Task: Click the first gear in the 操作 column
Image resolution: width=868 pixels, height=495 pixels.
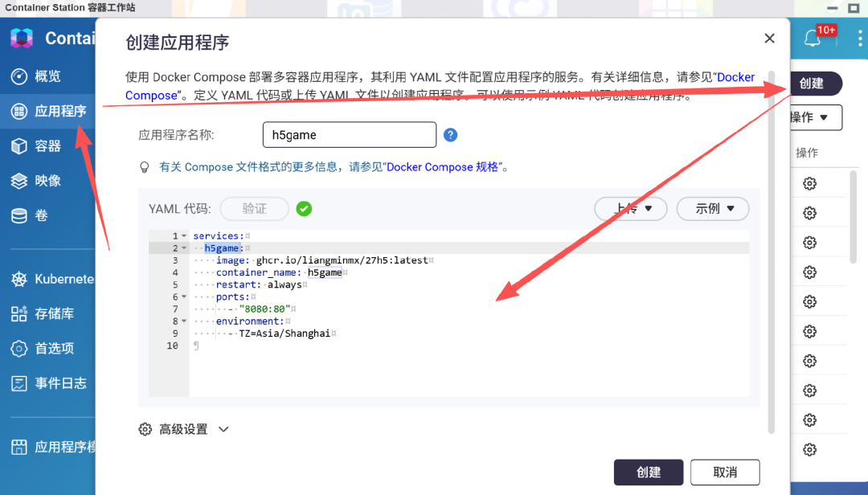Action: point(810,184)
